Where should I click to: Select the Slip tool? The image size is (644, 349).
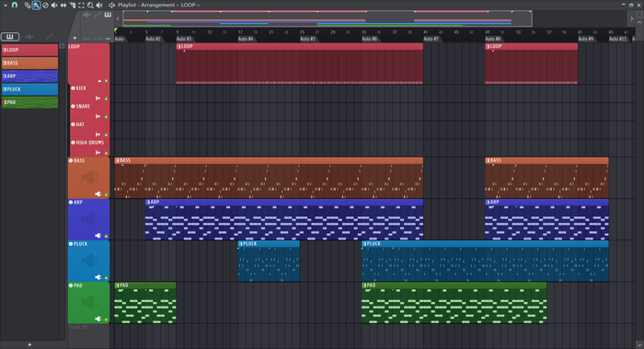coord(63,6)
